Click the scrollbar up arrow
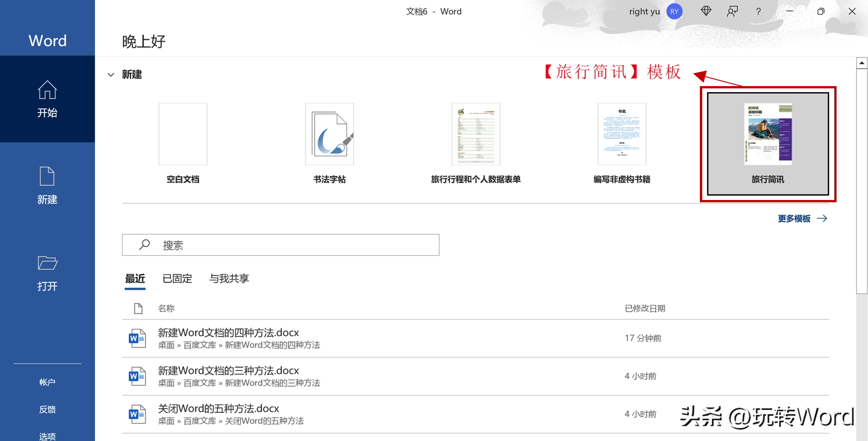868x441 pixels. 862,63
